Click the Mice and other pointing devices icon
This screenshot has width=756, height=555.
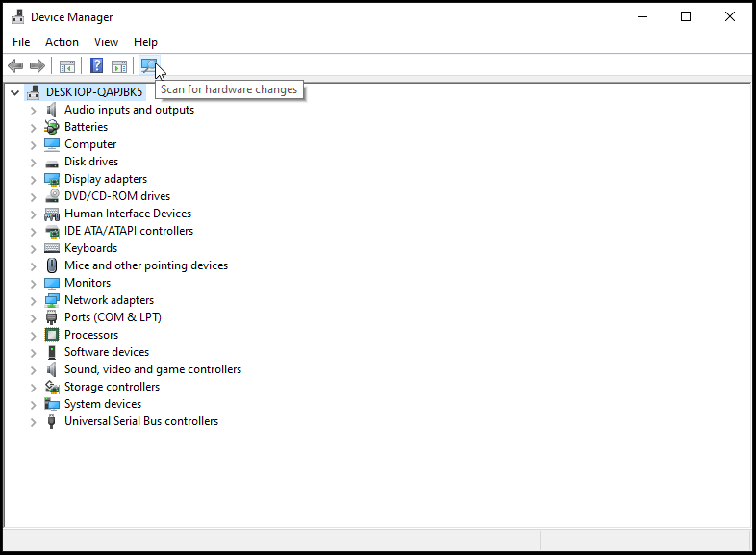pyautogui.click(x=52, y=265)
